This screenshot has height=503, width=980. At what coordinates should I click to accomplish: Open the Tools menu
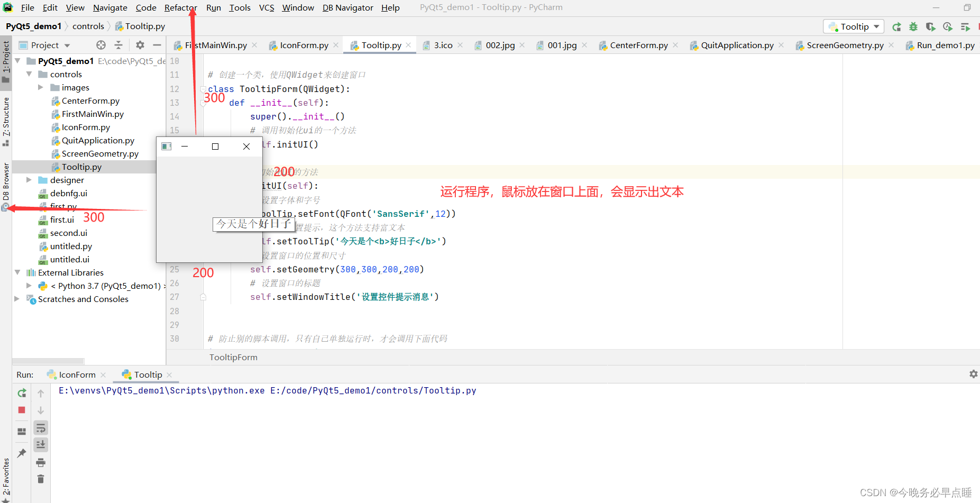(x=240, y=7)
